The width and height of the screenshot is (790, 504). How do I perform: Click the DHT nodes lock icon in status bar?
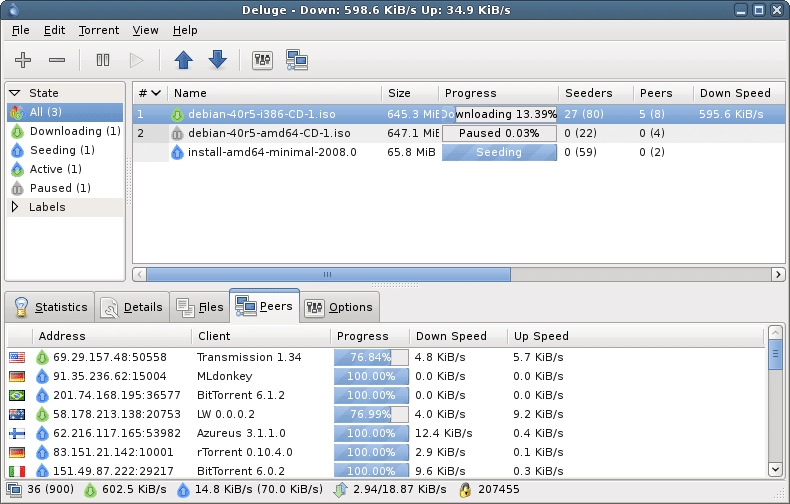point(465,489)
